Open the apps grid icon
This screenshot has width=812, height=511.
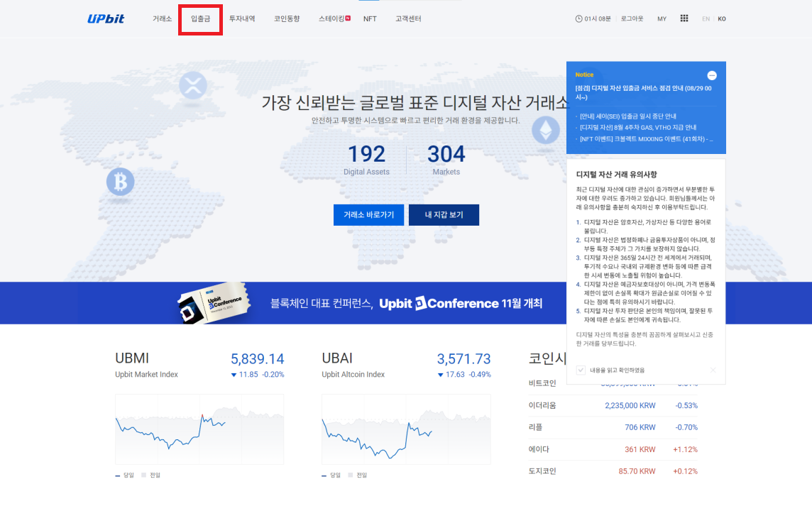[x=684, y=18]
